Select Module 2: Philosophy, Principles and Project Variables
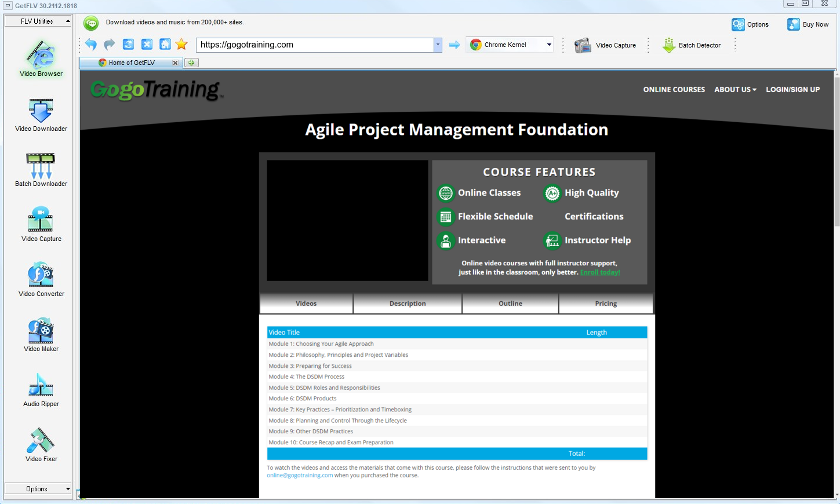 tap(457, 355)
